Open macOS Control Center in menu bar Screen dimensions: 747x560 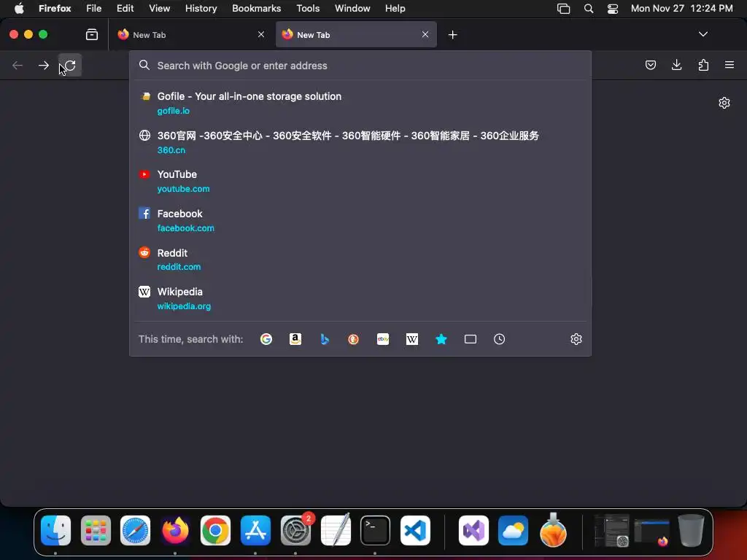click(x=613, y=8)
